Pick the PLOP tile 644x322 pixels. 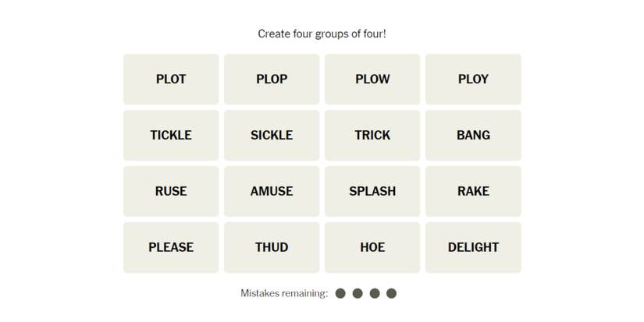[x=272, y=79]
